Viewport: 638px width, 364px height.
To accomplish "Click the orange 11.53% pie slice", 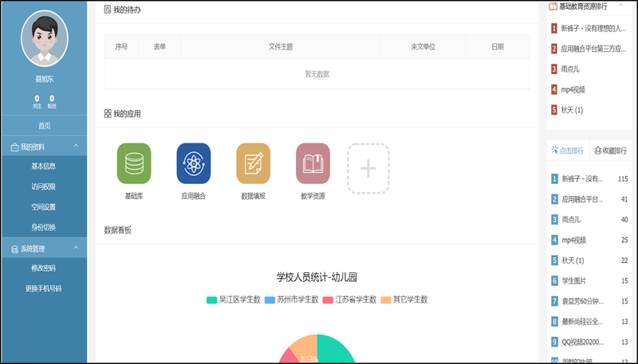I will click(x=306, y=348).
